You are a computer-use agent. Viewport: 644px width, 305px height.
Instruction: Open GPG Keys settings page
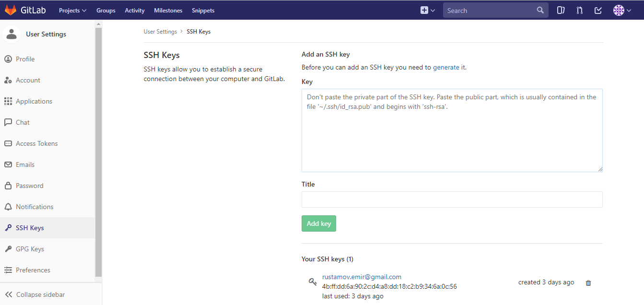(x=30, y=249)
